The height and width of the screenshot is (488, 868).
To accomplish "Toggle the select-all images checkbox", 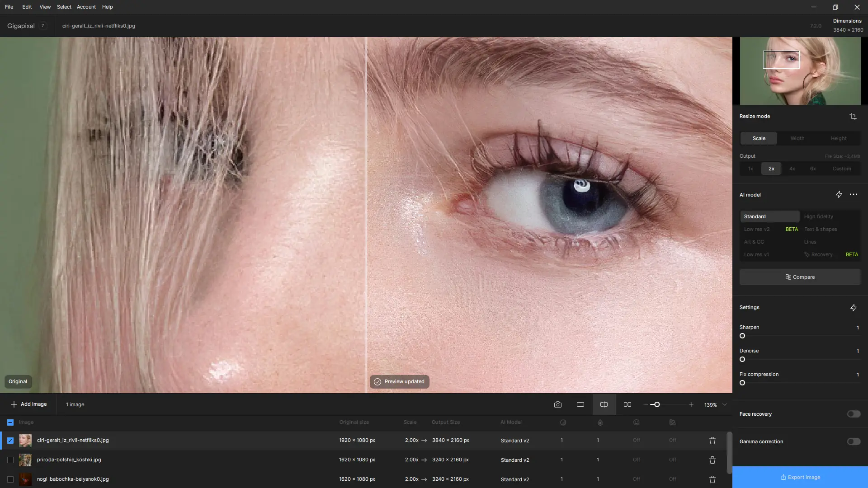I will (10, 422).
